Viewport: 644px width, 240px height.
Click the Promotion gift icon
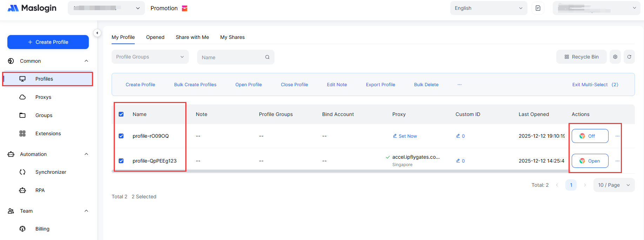[x=185, y=8]
